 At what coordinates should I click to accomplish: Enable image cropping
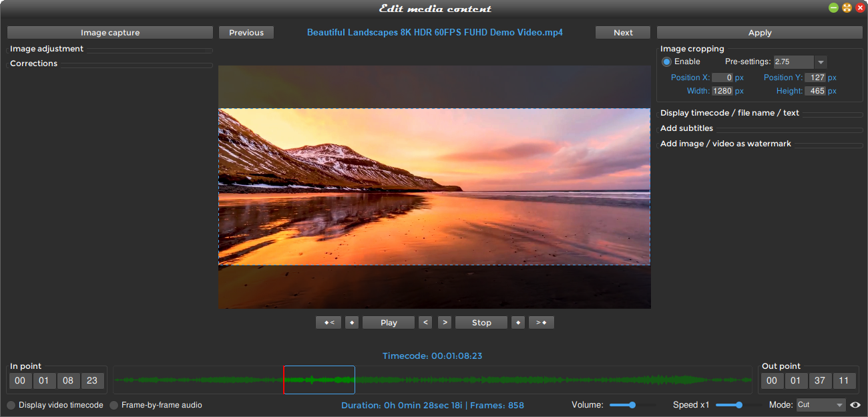[x=666, y=61]
